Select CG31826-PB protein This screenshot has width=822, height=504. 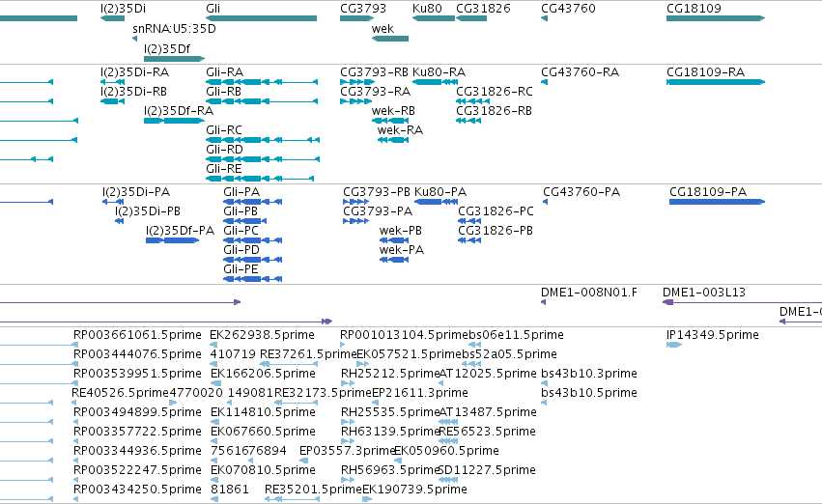point(496,231)
